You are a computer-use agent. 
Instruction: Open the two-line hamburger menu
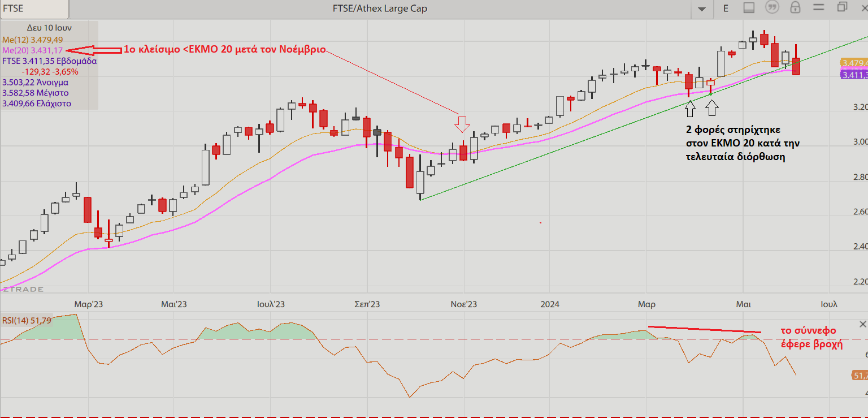coord(819,7)
